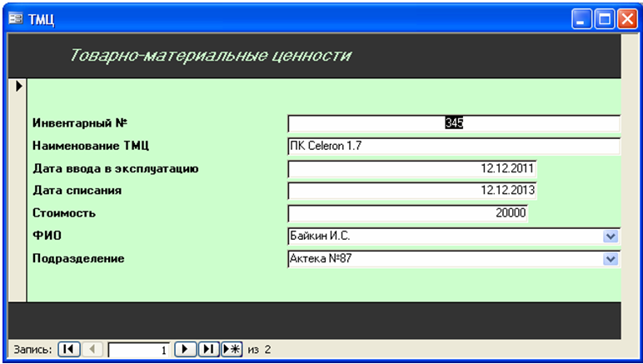Select the Дата списания field
This screenshot has width=643, height=364.
(x=411, y=191)
